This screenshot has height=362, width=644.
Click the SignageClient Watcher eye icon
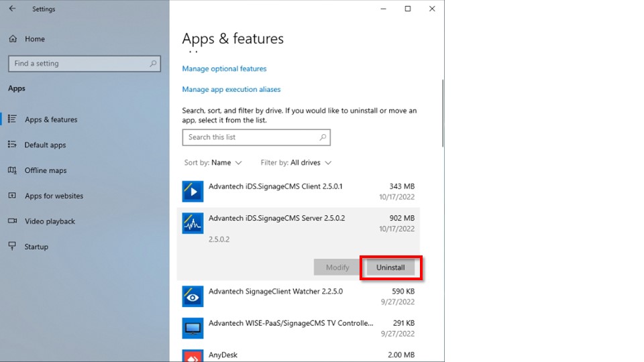(x=193, y=296)
